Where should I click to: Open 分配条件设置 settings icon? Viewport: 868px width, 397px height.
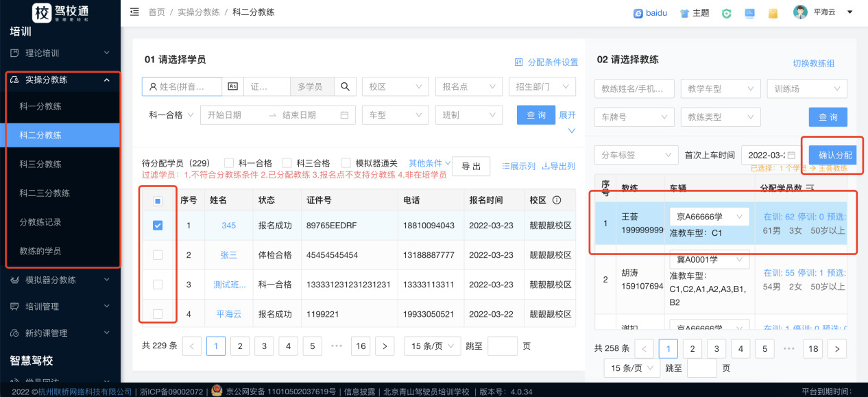coord(519,62)
